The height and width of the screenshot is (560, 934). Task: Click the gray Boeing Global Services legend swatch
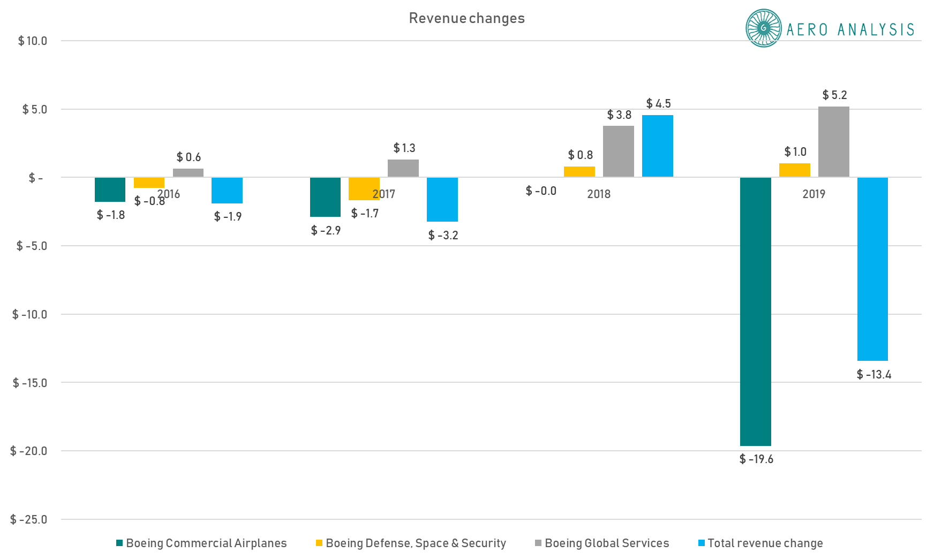click(x=538, y=543)
